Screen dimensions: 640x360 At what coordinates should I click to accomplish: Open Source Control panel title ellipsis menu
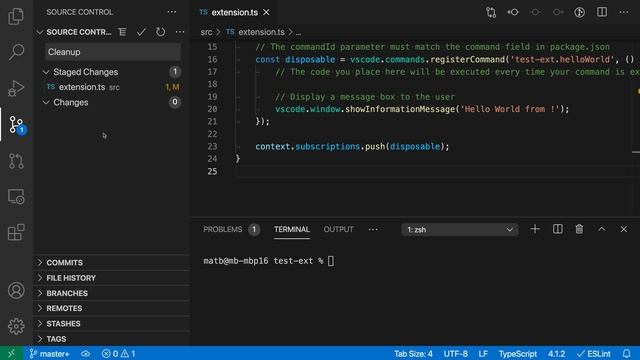click(x=172, y=12)
